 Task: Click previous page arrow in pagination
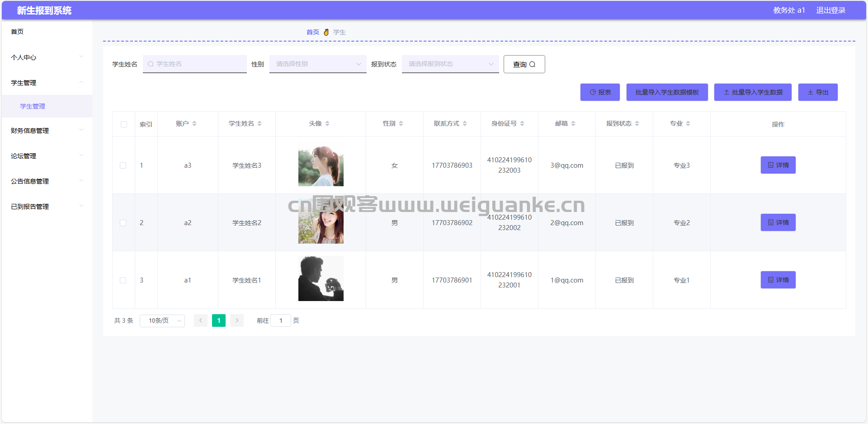pyautogui.click(x=201, y=320)
